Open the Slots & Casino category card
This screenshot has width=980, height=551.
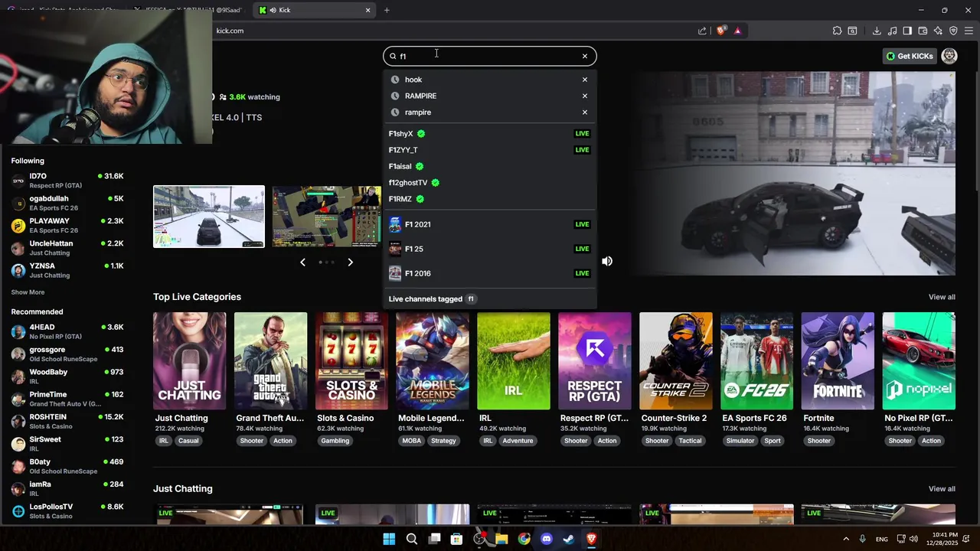tap(351, 361)
